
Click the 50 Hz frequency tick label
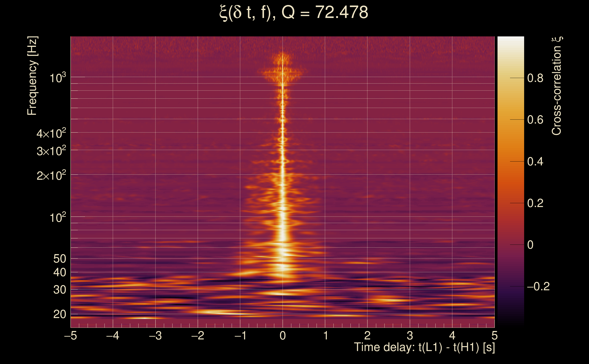(x=59, y=259)
